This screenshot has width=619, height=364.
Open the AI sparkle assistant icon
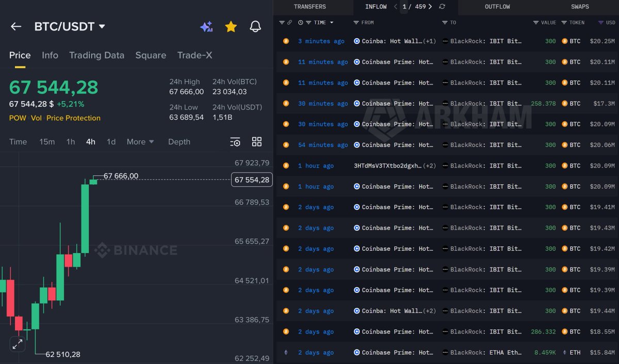(x=206, y=27)
